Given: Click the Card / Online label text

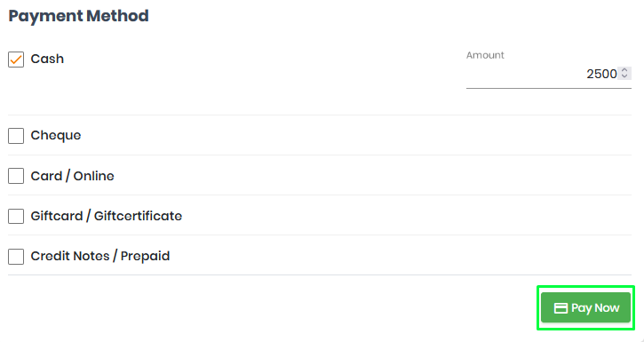Looking at the screenshot, I should click(72, 176).
